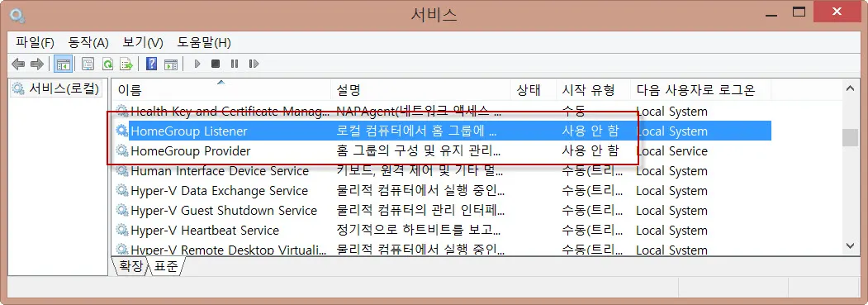Image resolution: width=868 pixels, height=305 pixels.
Task: Click the scrollbar down arrow
Action: tap(850, 245)
